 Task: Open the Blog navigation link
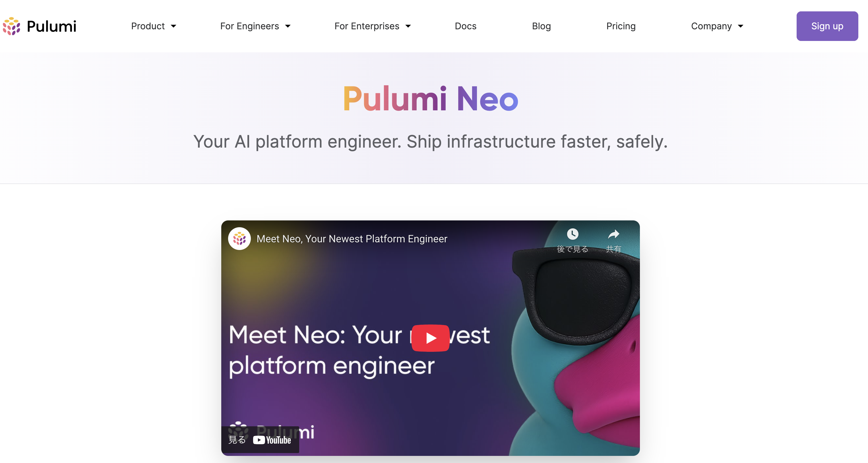[x=541, y=26]
